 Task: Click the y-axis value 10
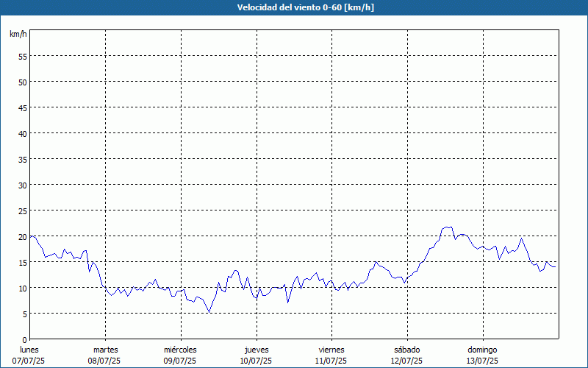click(x=23, y=288)
